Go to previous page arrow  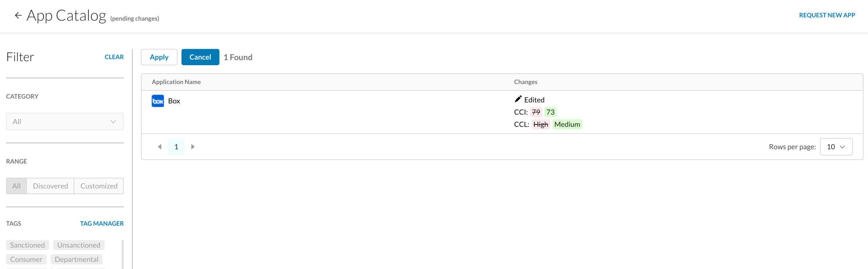point(159,147)
